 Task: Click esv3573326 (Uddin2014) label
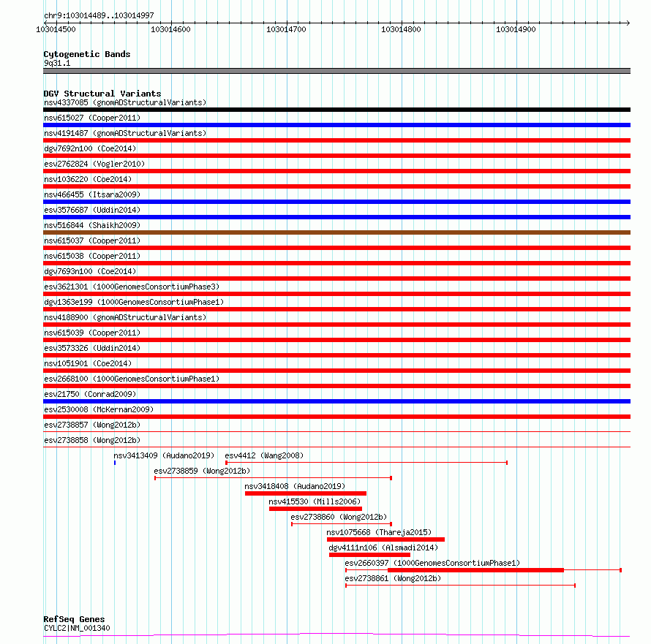(x=92, y=348)
